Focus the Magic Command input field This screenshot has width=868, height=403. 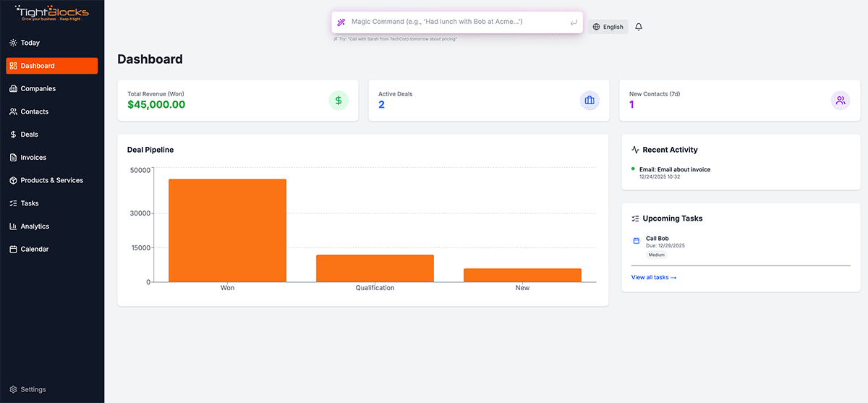pyautogui.click(x=457, y=22)
